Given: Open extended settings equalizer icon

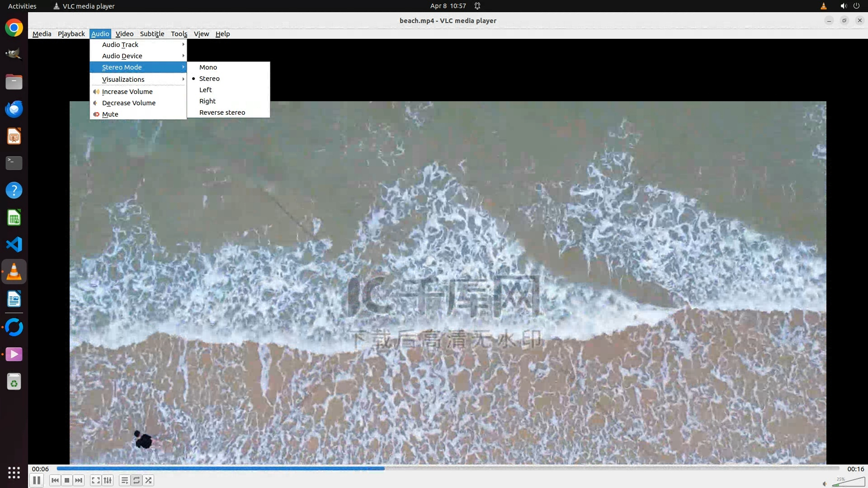Looking at the screenshot, I should (108, 480).
